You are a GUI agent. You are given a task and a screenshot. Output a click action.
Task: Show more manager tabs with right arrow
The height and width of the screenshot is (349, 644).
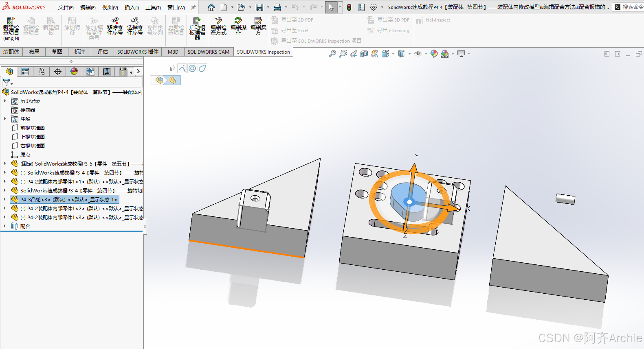[138, 72]
